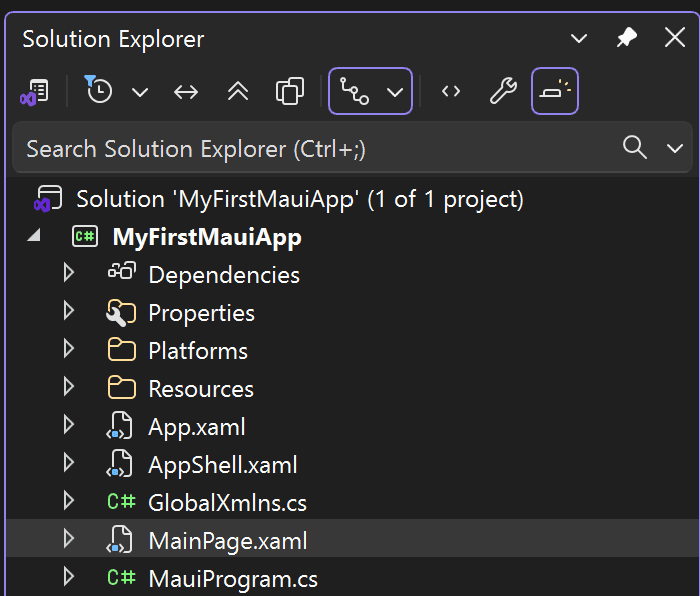
Task: Select the MauiProgram.cs file
Action: point(233,579)
